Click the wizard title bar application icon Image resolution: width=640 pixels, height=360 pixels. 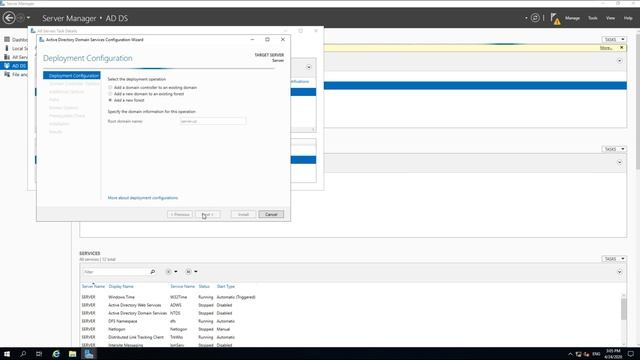(x=41, y=40)
